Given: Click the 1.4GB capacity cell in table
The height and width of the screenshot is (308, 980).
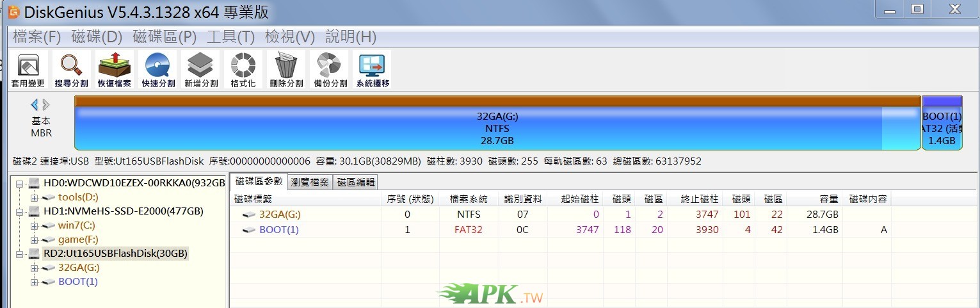Looking at the screenshot, I should 826,230.
